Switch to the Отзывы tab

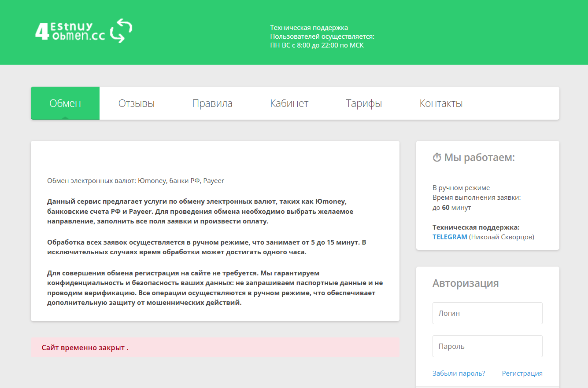137,103
